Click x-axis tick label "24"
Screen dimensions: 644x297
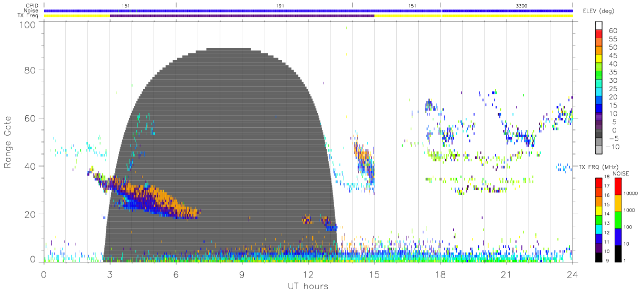coord(572,274)
